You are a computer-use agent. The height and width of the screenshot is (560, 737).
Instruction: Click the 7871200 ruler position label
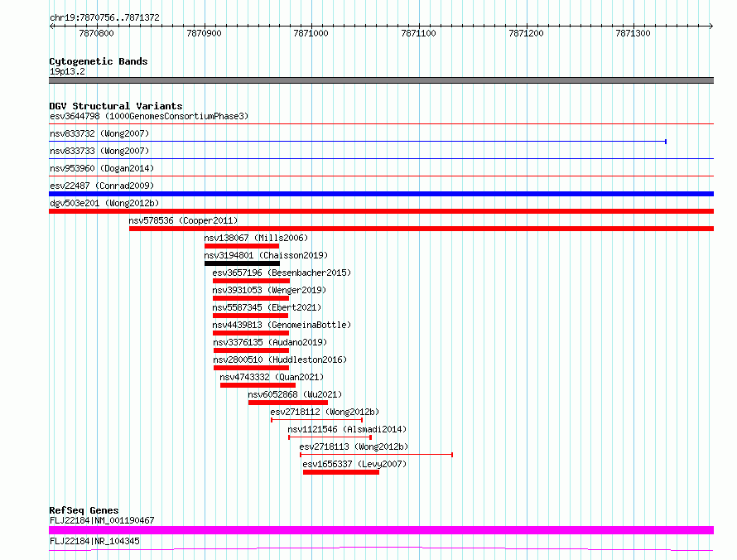click(x=526, y=33)
